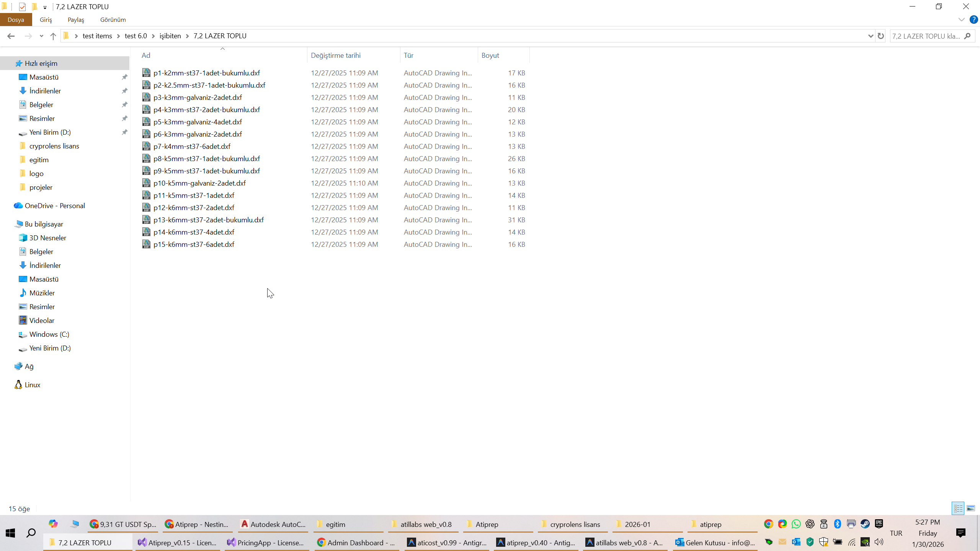Click the search magnifier icon
Viewport: 980px width, 551px height.
(x=967, y=36)
